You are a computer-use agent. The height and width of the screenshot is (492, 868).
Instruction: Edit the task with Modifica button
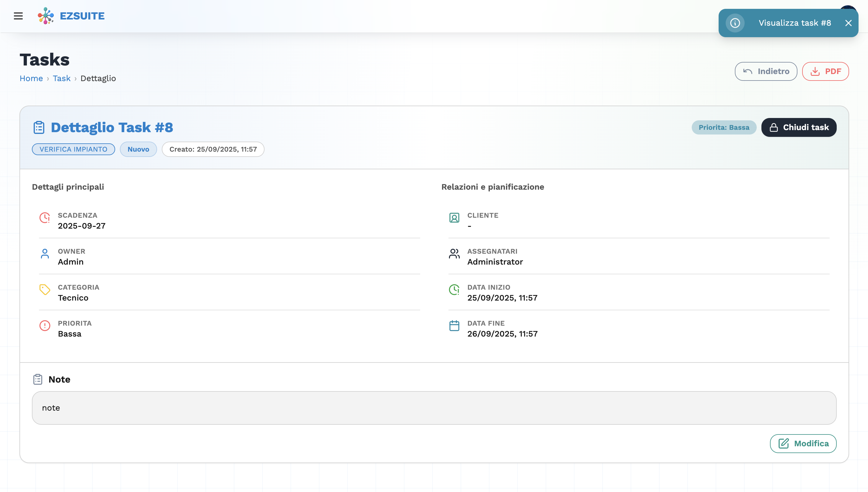[803, 444]
